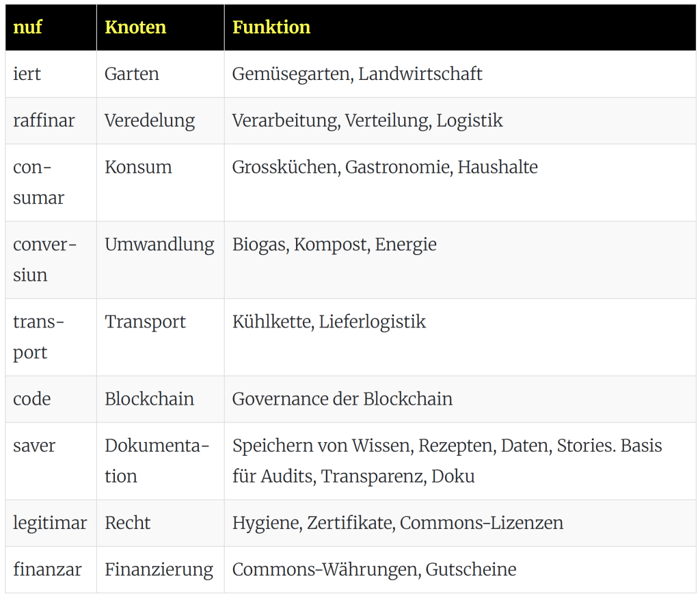Screen dimensions: 700x596
Task: Click the 'Verarbeitung, Verteilung, Logistik' text
Action: [367, 121]
